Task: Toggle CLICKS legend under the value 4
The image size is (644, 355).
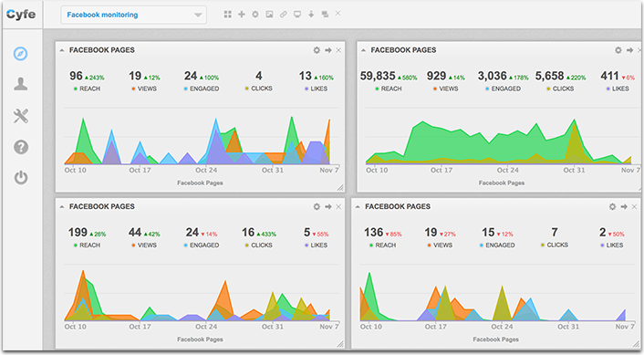Action: [259, 89]
